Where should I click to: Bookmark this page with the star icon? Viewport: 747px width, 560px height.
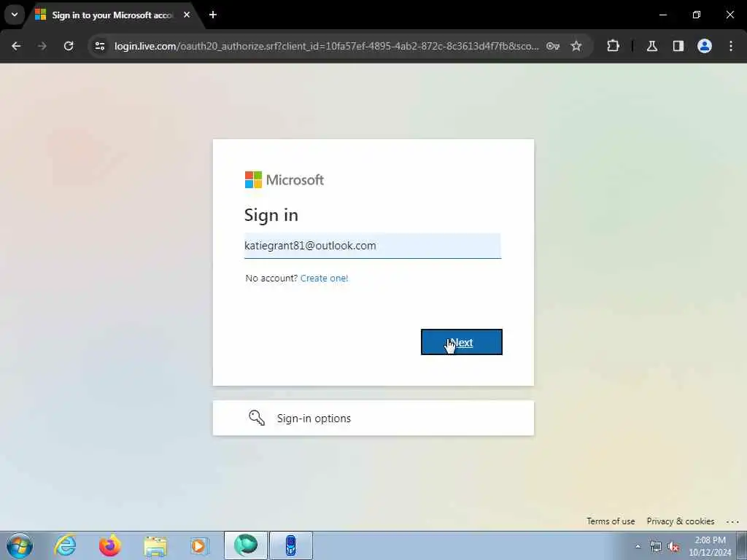click(x=576, y=46)
